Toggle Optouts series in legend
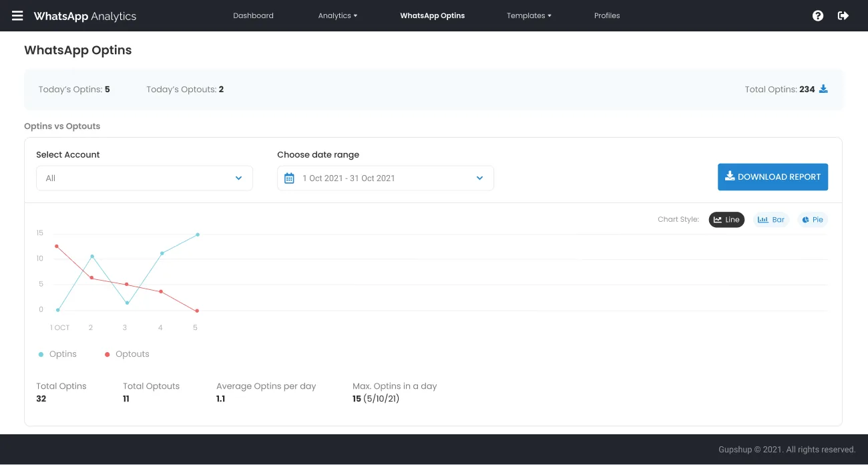 click(x=127, y=354)
